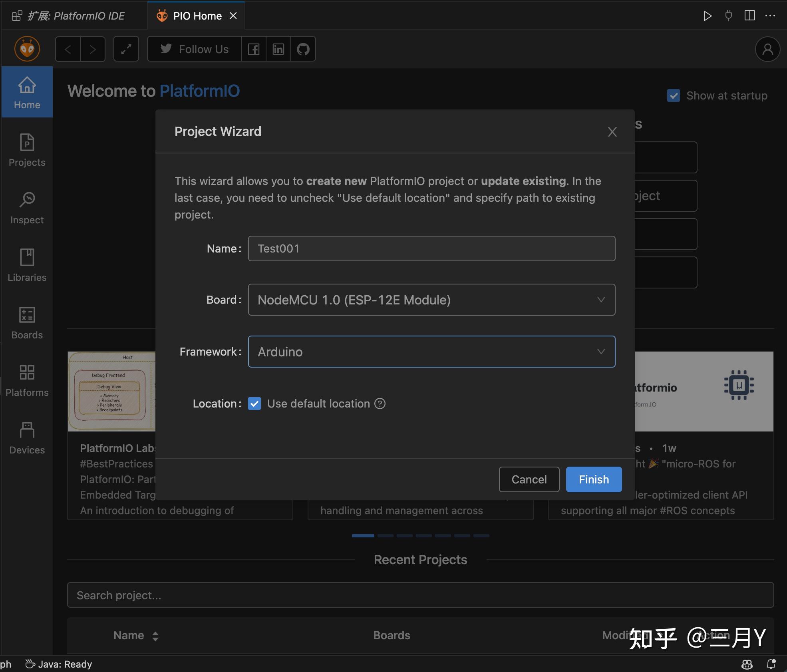The image size is (787, 672).
Task: Expand the Name column sort control
Action: tap(155, 635)
